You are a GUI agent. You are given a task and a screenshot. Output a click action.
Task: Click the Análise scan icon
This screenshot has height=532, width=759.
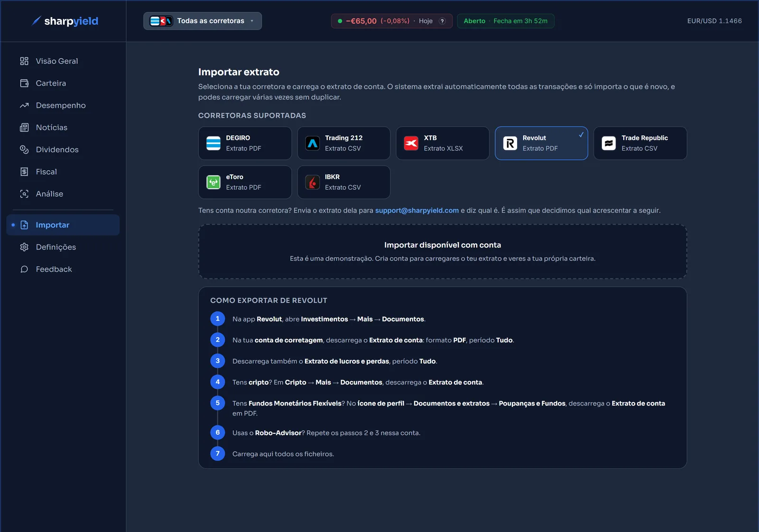[x=24, y=194]
